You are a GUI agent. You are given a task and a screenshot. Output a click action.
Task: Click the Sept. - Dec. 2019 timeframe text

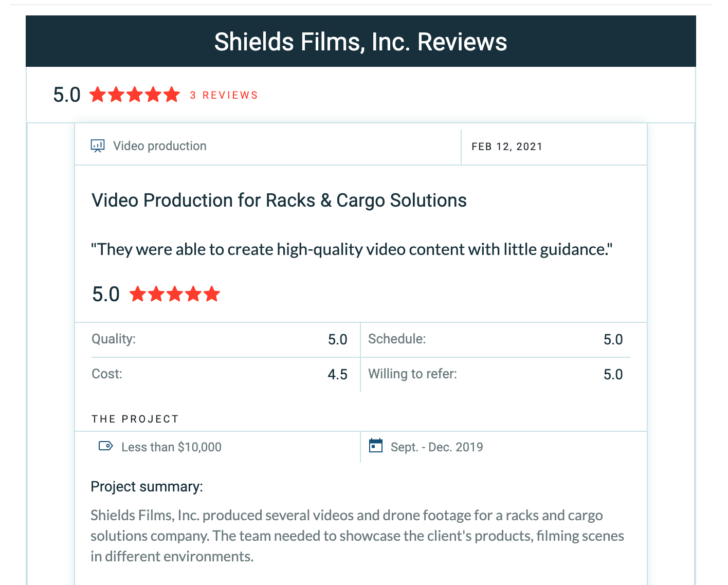pyautogui.click(x=436, y=447)
